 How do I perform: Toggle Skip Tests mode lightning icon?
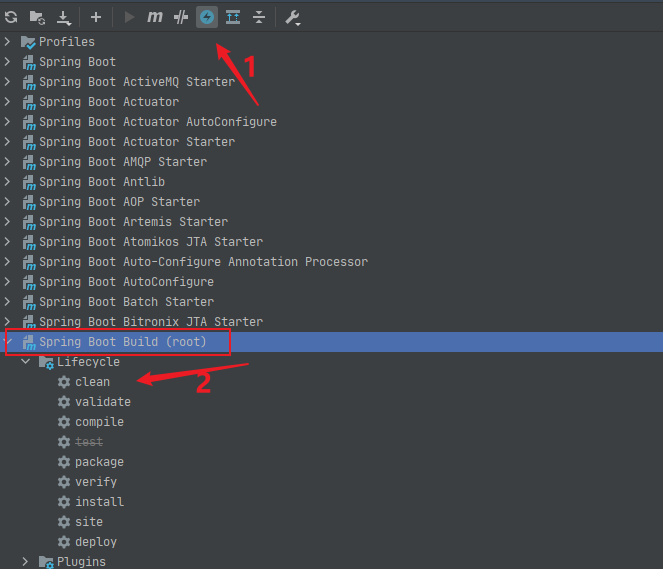(x=207, y=17)
